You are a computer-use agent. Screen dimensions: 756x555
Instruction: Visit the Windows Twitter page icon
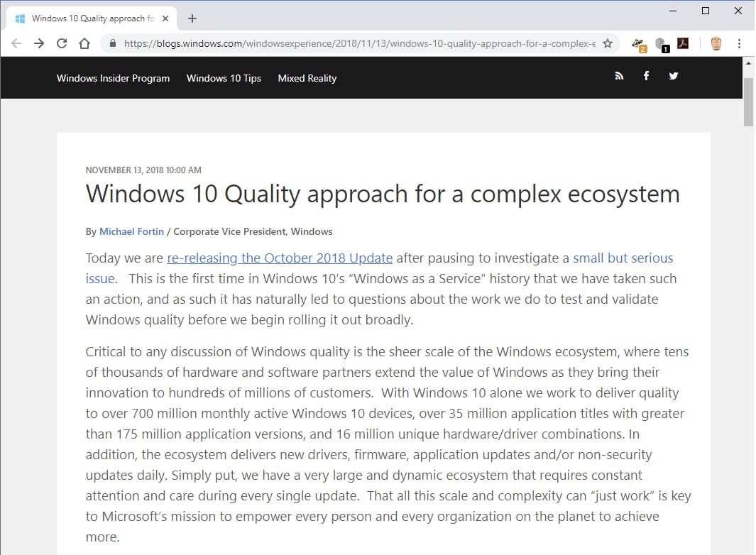(x=673, y=76)
